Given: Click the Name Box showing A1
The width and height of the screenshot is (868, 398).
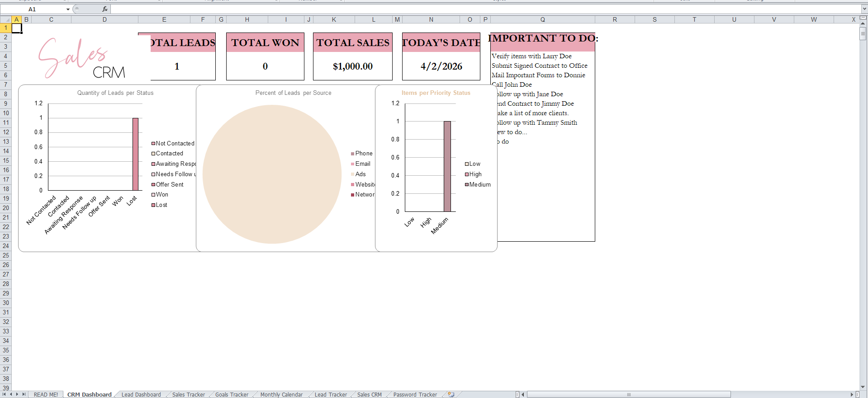Looking at the screenshot, I should [x=33, y=9].
